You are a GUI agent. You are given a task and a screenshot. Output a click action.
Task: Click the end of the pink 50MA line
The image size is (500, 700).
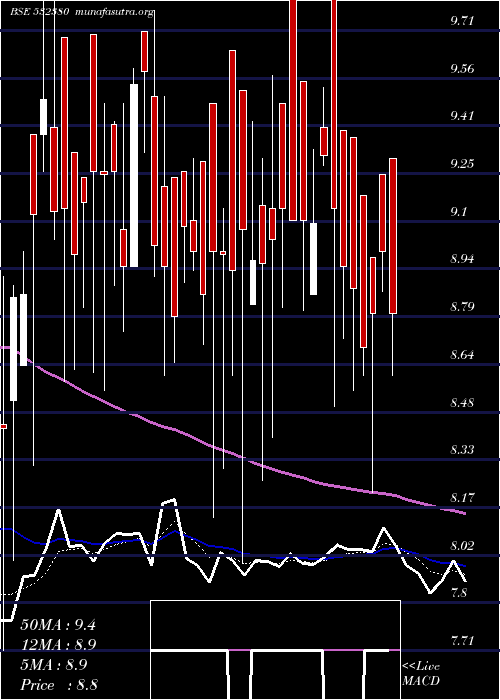click(465, 513)
